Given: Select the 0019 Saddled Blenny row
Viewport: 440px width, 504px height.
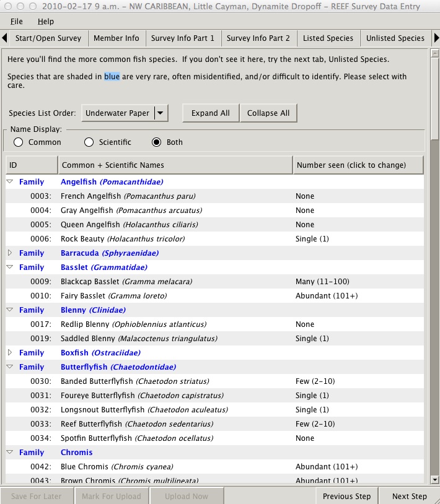Looking at the screenshot, I should pyautogui.click(x=215, y=339).
